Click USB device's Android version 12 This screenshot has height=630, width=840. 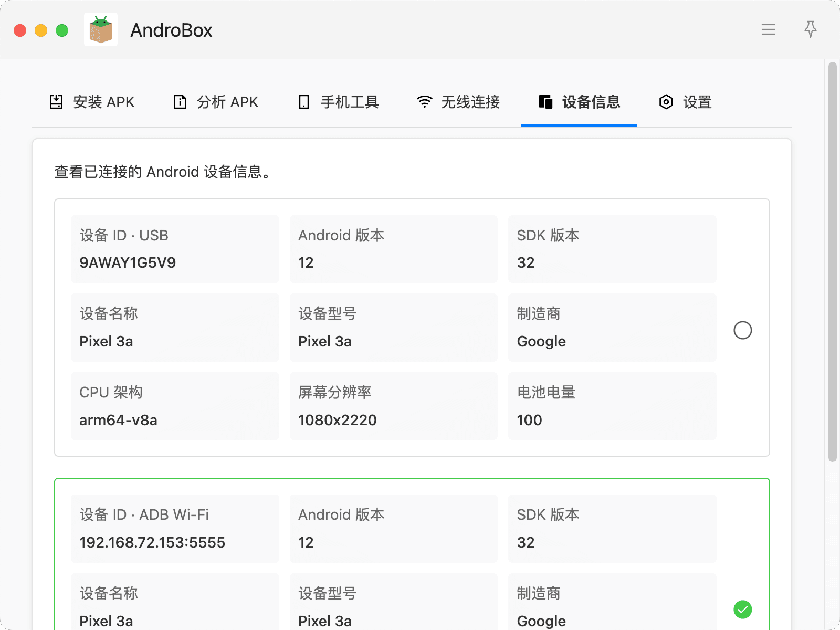[x=306, y=262]
